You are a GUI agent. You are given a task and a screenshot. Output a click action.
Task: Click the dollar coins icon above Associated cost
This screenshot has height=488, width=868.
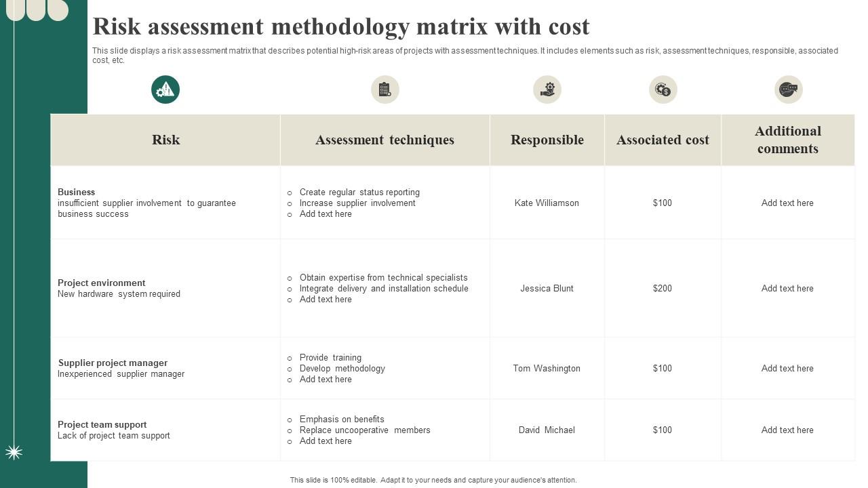[663, 89]
